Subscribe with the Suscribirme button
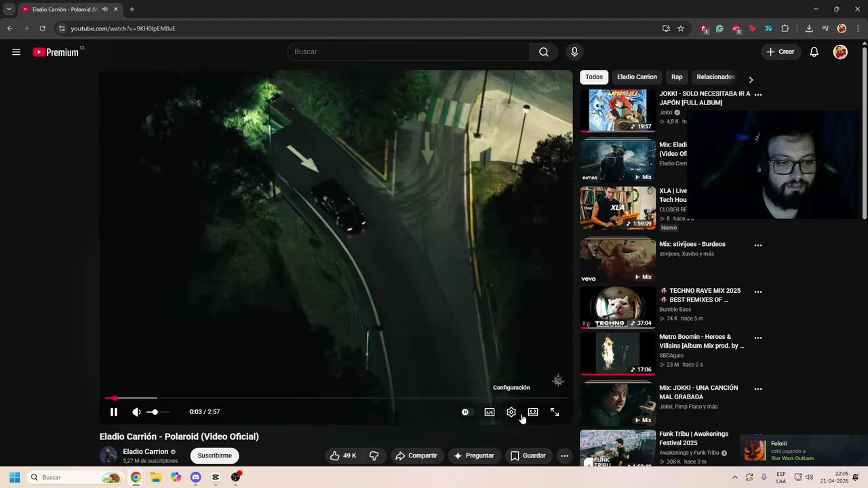Viewport: 868px width, 488px height. tap(215, 455)
